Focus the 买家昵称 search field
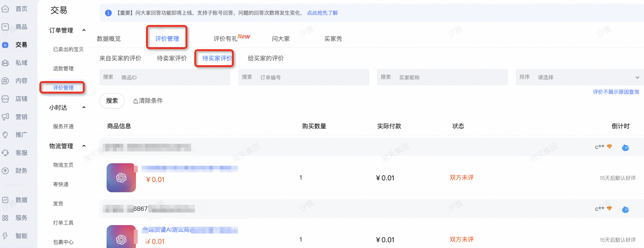The height and width of the screenshot is (248, 644). click(442, 77)
